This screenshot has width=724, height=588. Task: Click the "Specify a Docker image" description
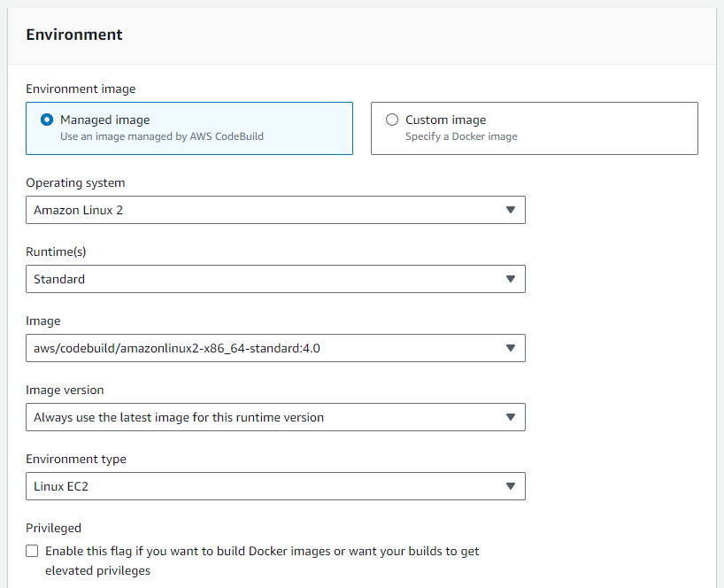[x=461, y=137]
